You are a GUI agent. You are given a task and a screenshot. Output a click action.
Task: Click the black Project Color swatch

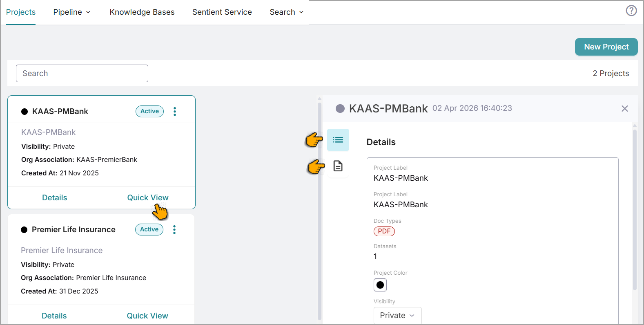point(380,285)
